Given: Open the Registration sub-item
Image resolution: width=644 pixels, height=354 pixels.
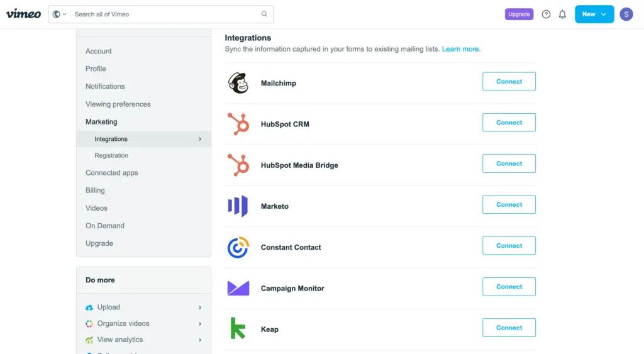Looking at the screenshot, I should [x=111, y=155].
